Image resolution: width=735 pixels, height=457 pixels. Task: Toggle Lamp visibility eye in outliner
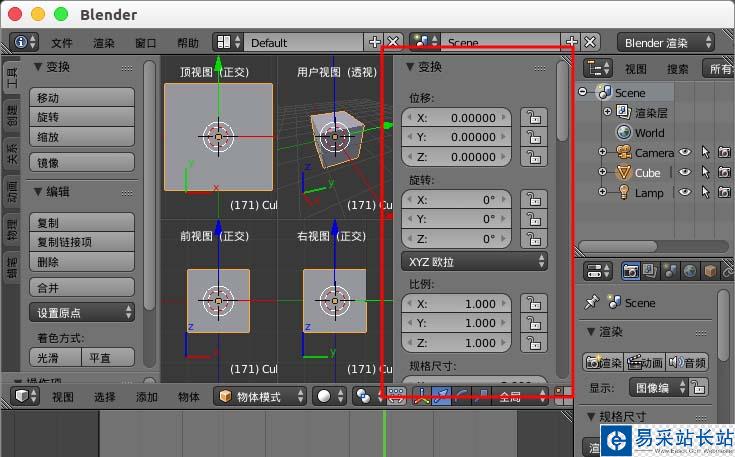685,192
